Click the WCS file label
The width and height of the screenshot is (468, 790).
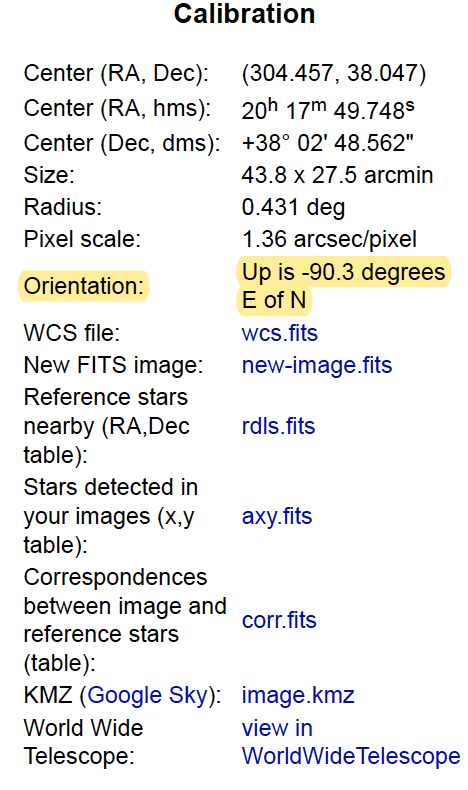tap(72, 333)
